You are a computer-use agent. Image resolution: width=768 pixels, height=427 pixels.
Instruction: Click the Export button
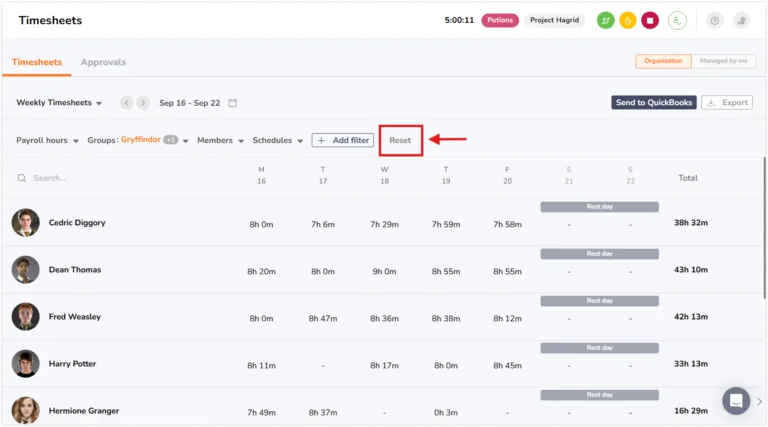pos(727,102)
